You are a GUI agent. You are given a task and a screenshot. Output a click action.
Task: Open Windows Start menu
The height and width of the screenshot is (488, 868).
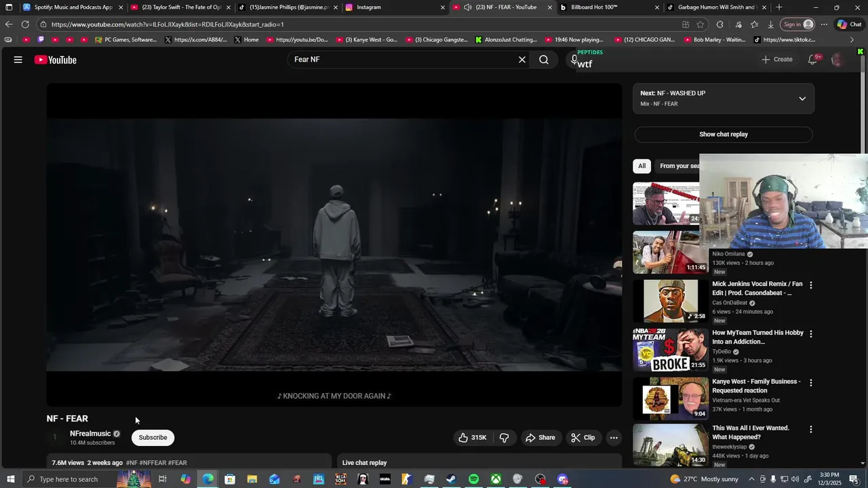10,479
